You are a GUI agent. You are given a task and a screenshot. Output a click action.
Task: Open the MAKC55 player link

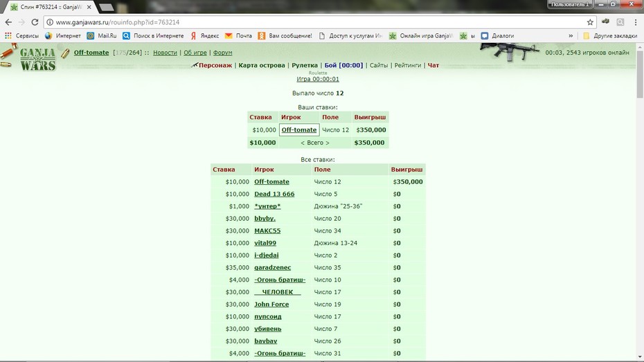[267, 230]
